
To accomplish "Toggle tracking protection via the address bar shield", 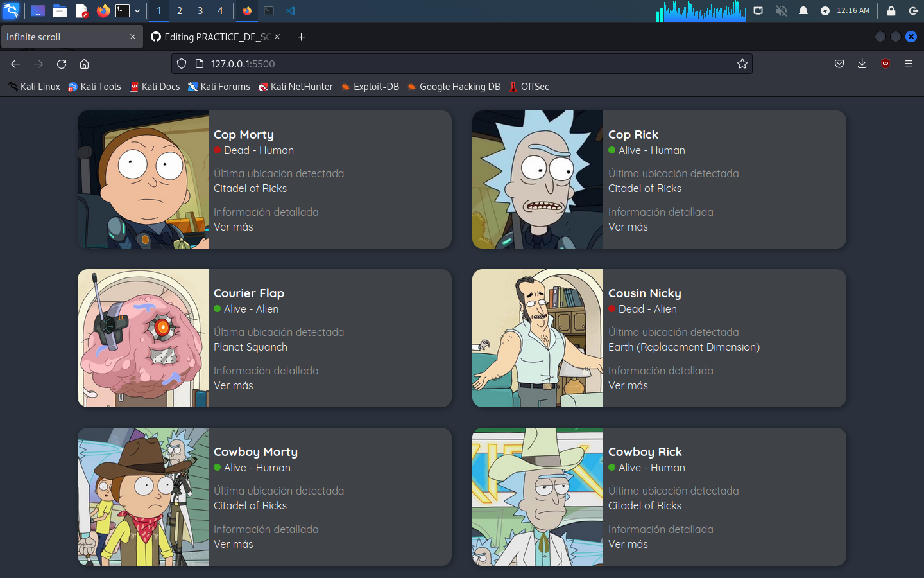I will [182, 64].
